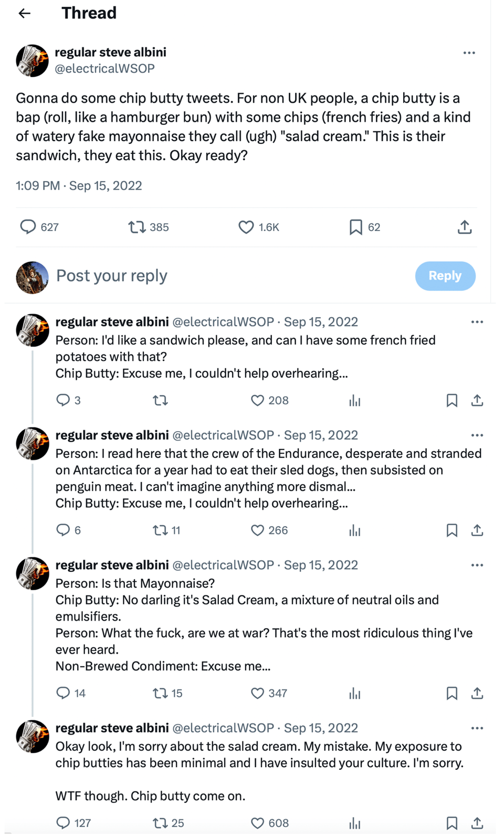Like the Endurance penguin meat tweet
This screenshot has width=504, height=837.
257,530
